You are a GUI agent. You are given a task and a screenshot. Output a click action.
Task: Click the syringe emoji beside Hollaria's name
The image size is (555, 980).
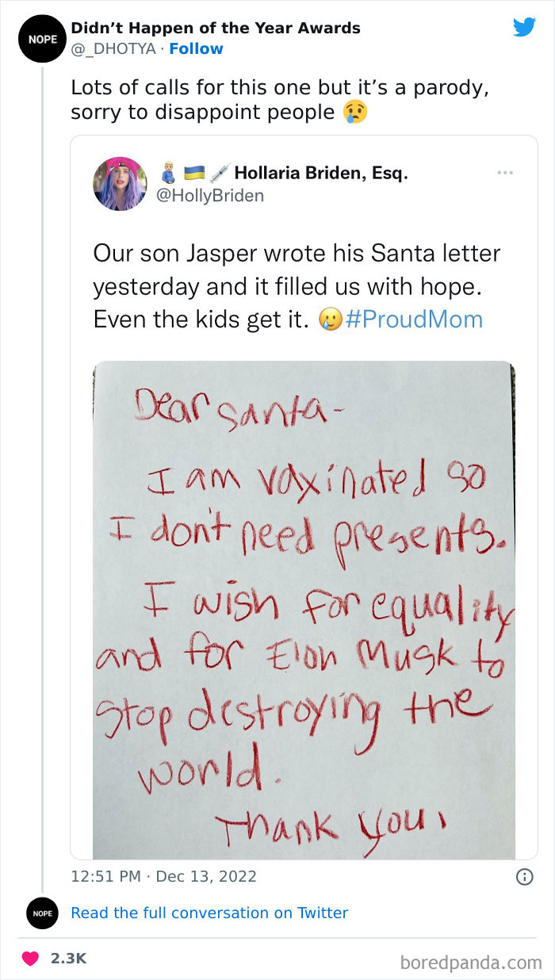click(221, 172)
